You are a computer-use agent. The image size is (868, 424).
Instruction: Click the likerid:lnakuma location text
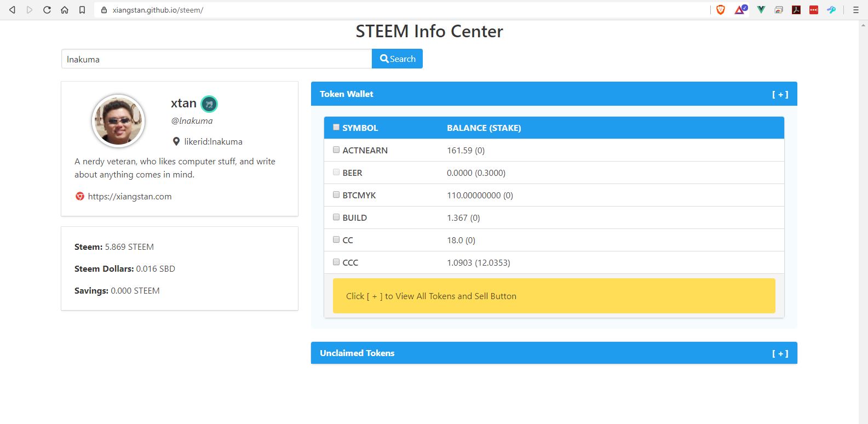[x=213, y=141]
